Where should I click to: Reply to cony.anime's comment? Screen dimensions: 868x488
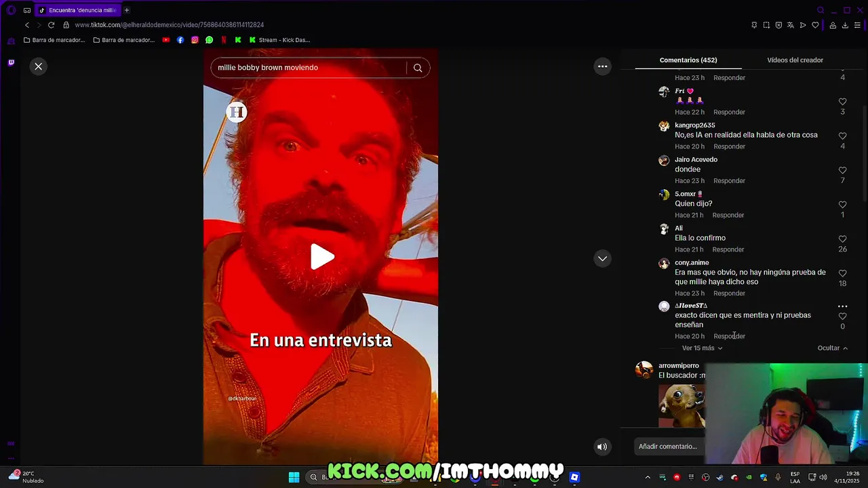729,293
